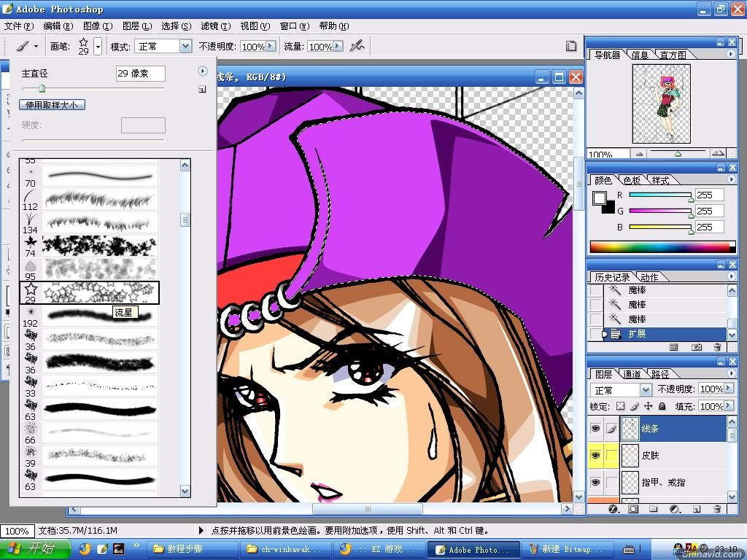This screenshot has width=747, height=560.
Task: Create new document from current state
Action: 673,347
